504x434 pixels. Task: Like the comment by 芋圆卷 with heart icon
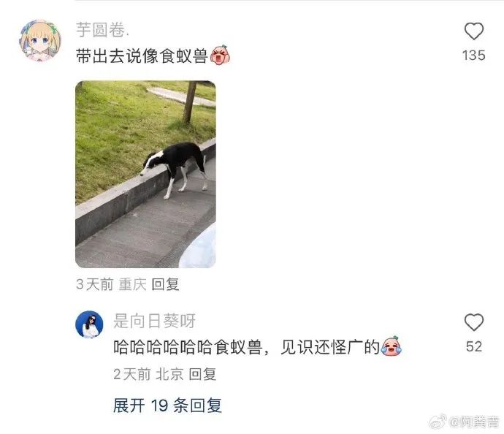click(x=474, y=31)
